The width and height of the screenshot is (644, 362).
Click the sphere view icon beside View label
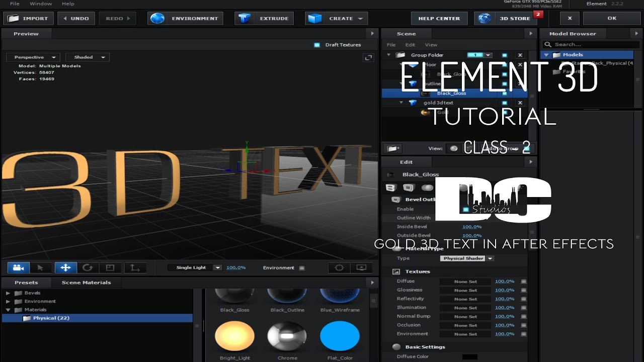454,148
